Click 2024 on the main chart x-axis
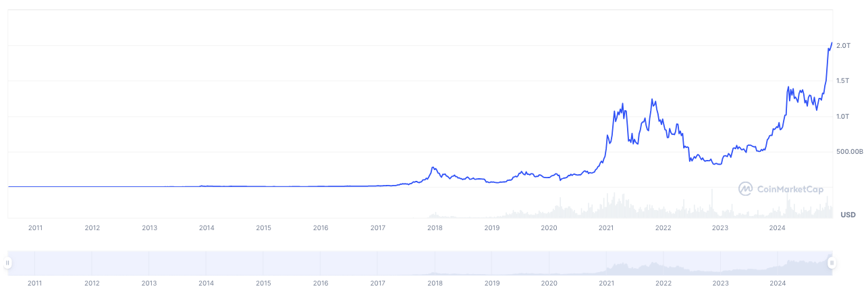Viewport: 868px width, 297px height. 778,228
